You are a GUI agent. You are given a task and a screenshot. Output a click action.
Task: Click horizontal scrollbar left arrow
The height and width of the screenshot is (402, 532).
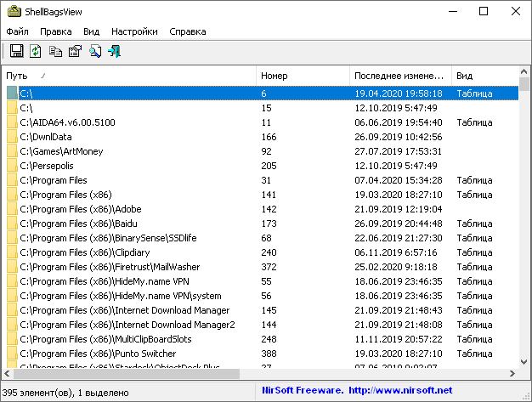point(7,373)
